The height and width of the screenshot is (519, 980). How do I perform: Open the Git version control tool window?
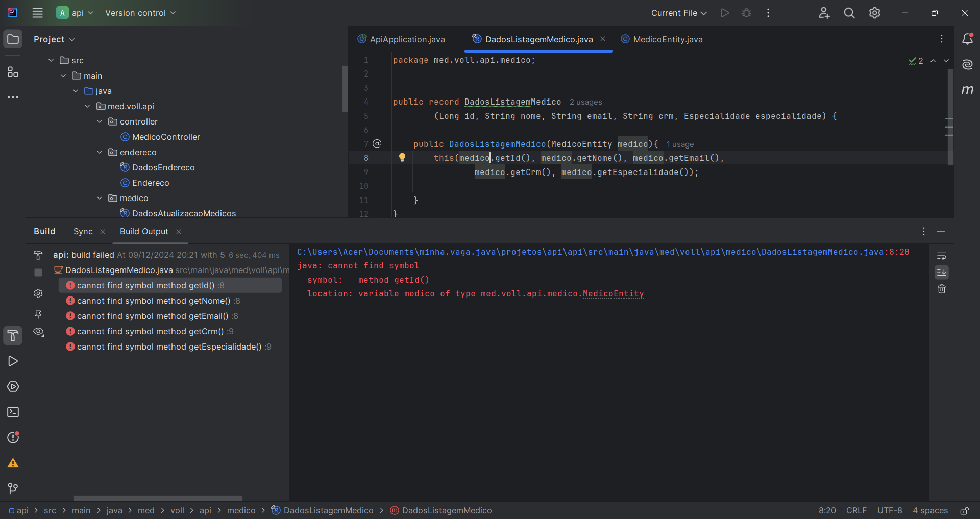tap(13, 489)
